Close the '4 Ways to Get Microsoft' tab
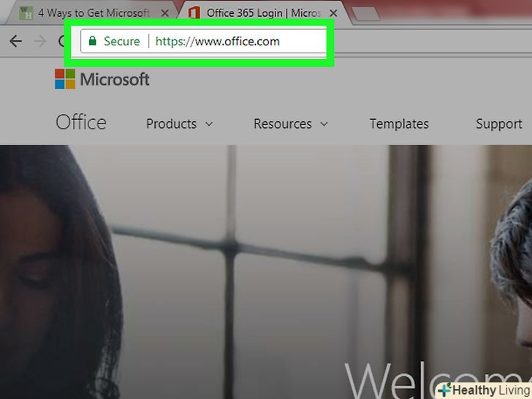The image size is (532, 399). (x=165, y=13)
